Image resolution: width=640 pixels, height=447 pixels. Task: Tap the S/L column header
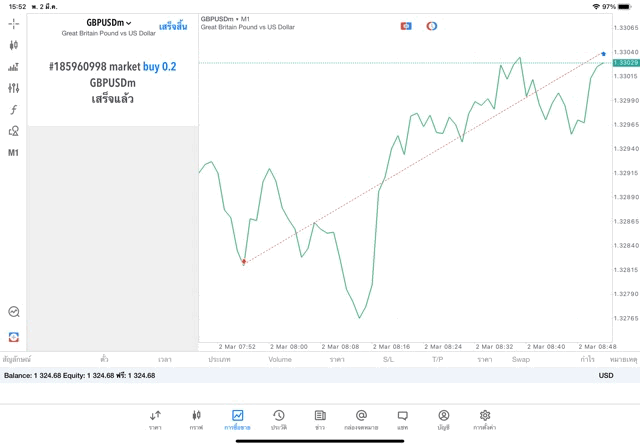tap(389, 360)
